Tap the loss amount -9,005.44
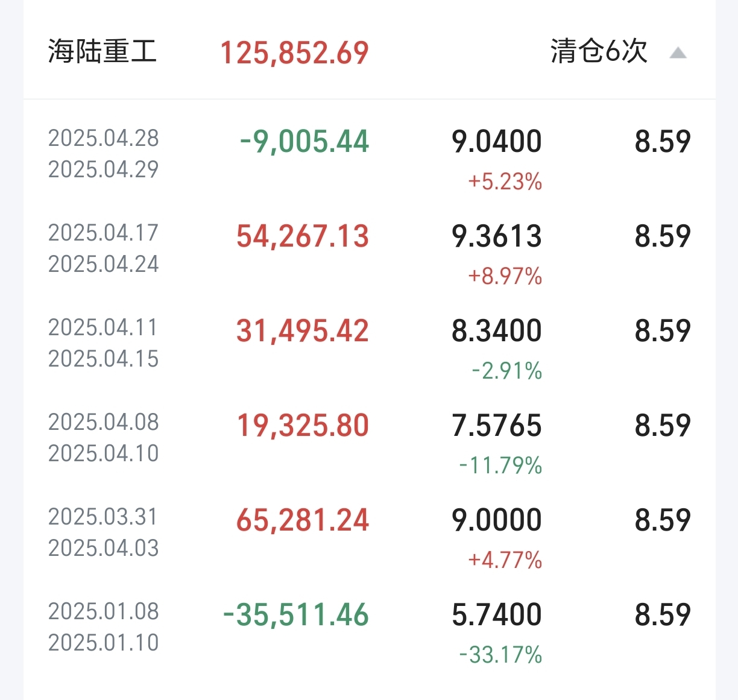738x700 pixels. (304, 142)
